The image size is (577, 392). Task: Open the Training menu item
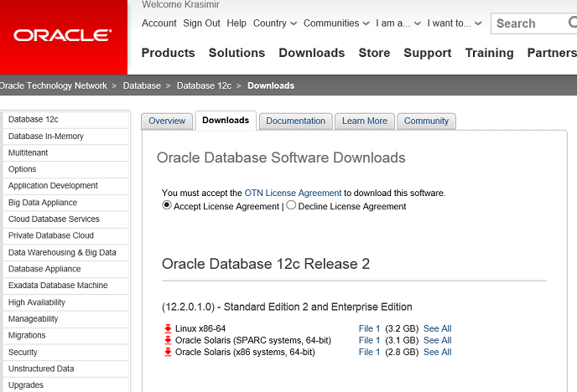coord(489,53)
